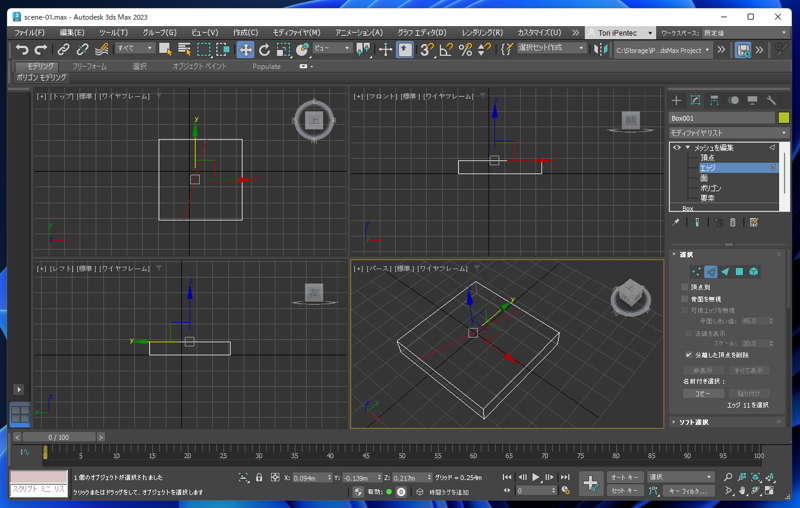Select Element cube sub-object level icon

pyautogui.click(x=754, y=272)
